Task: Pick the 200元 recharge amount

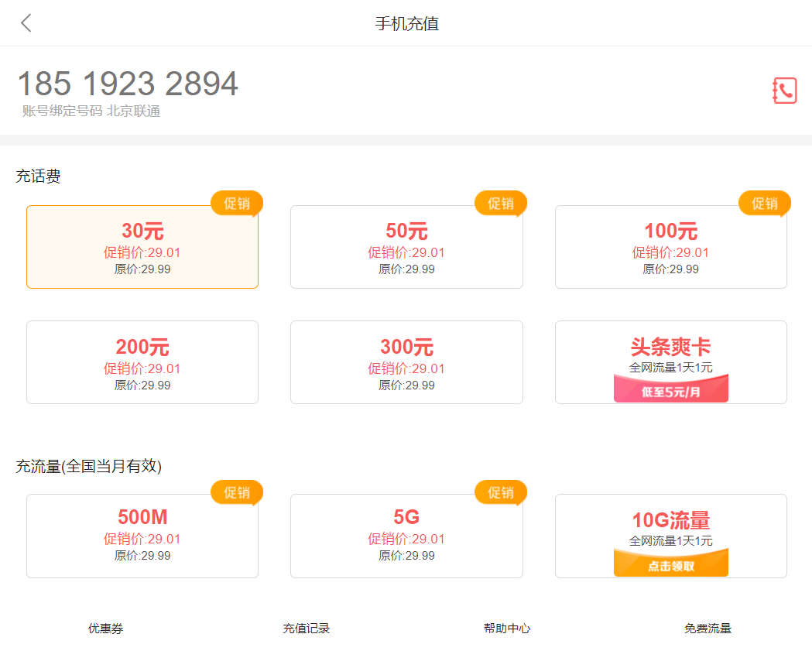Action: point(142,362)
